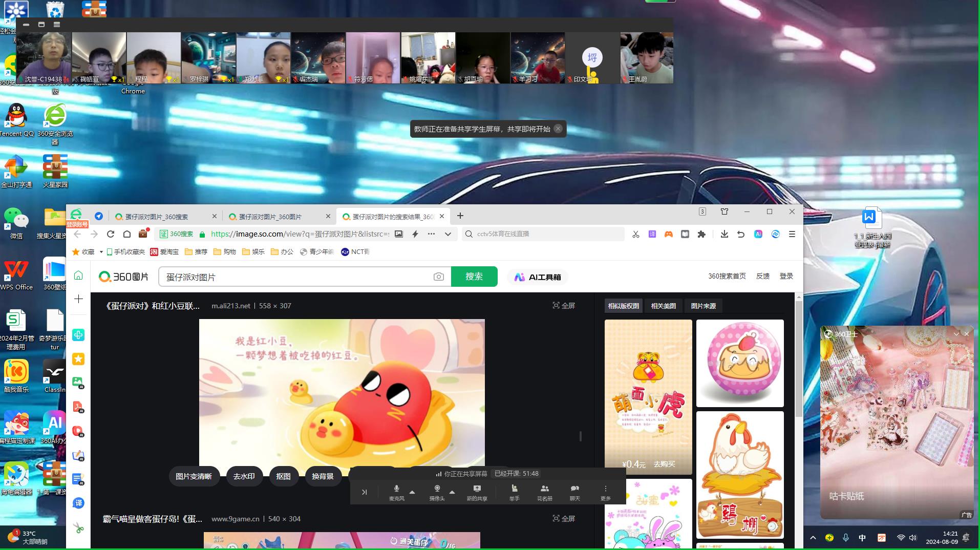Click the green 搜索 search button
Screen dimensions: 980x550
474,277
